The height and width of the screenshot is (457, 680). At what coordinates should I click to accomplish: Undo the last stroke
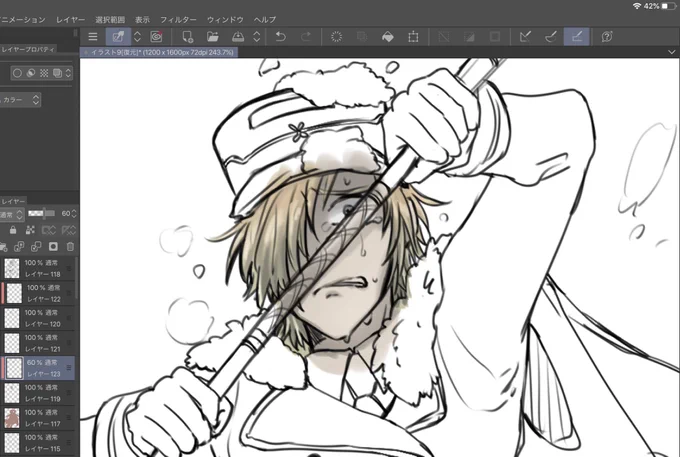pos(281,37)
